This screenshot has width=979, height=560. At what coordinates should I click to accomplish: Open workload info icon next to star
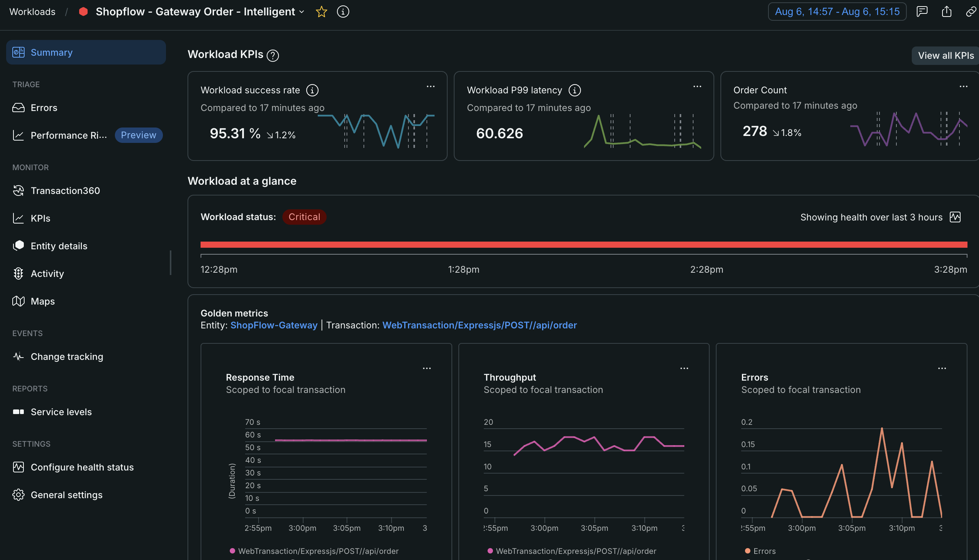pyautogui.click(x=343, y=12)
